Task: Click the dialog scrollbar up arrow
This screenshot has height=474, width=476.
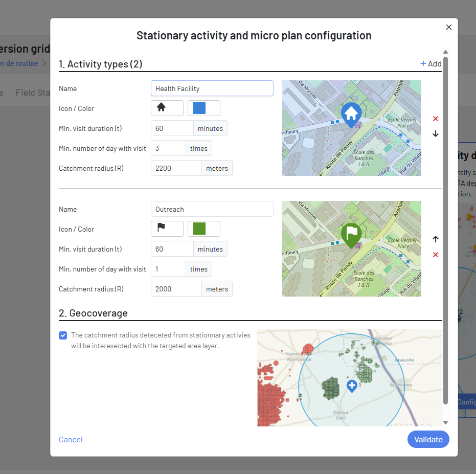Action: [445, 52]
